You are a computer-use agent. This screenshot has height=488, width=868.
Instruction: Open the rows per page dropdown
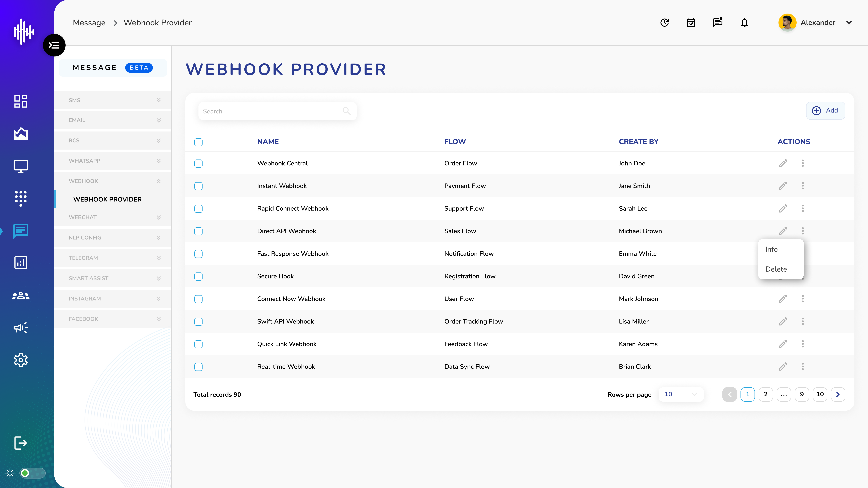[681, 394]
